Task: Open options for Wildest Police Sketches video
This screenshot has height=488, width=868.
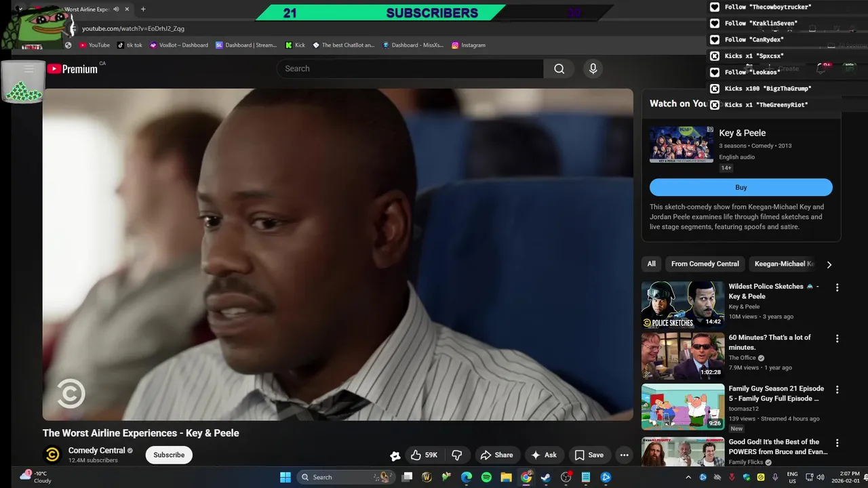Action: pyautogui.click(x=837, y=287)
